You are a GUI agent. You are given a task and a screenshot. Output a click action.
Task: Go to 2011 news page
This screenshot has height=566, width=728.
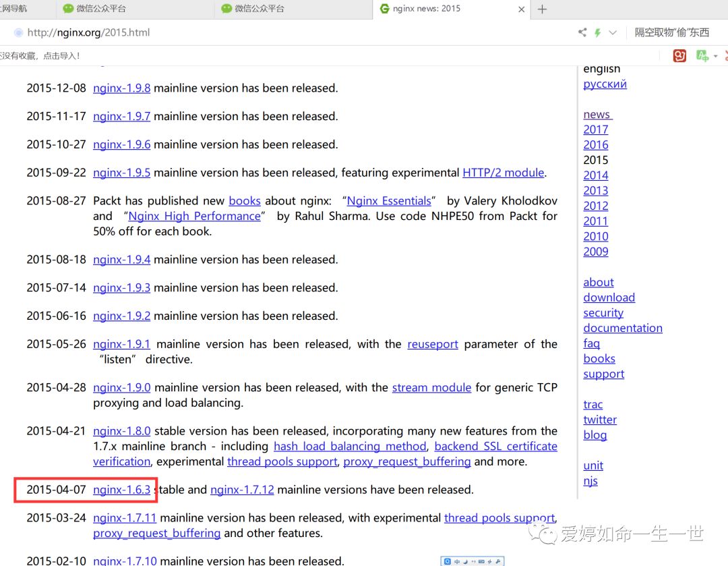[596, 221]
